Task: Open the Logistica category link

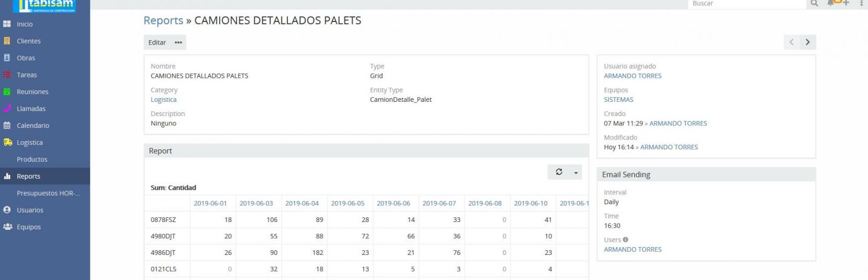Action: (x=163, y=100)
